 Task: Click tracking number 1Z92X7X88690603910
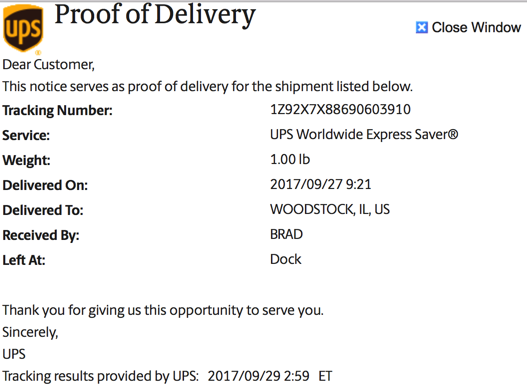pos(340,110)
